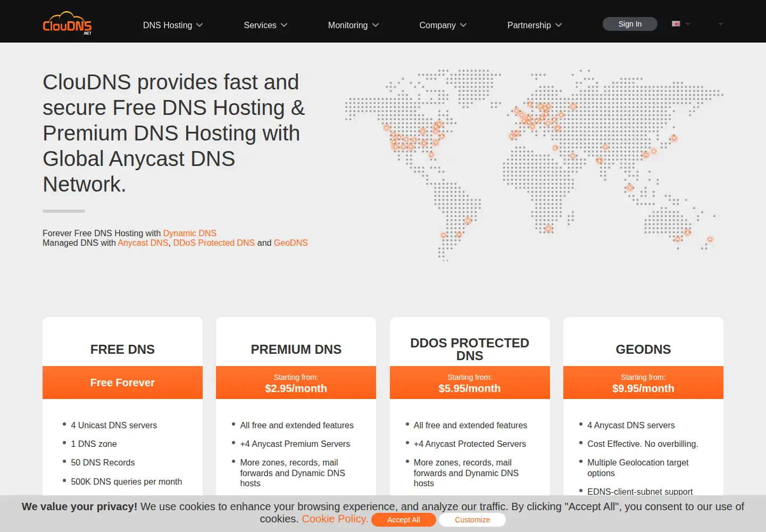Click '4 Anycast DNS servers' feature
The height and width of the screenshot is (532, 766).
pyautogui.click(x=631, y=425)
